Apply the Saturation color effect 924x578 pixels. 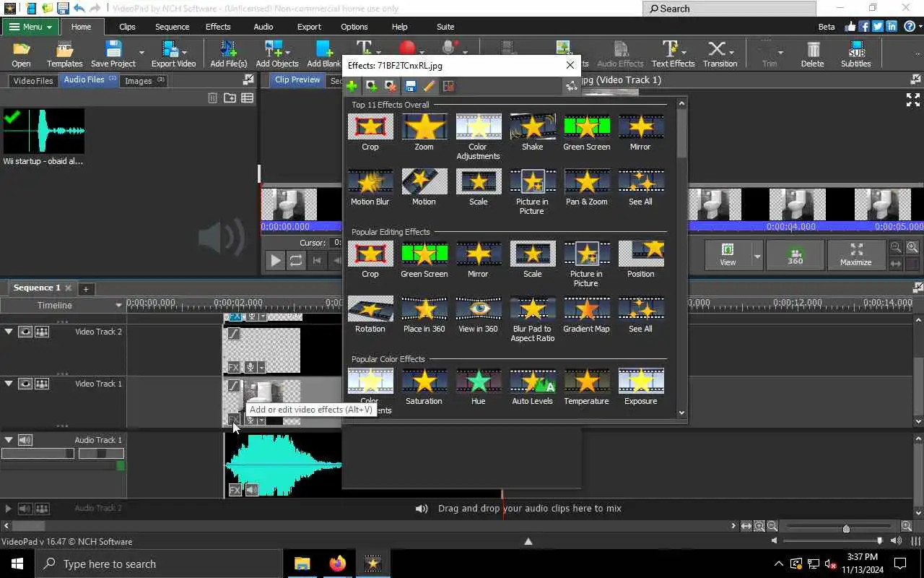424,387
